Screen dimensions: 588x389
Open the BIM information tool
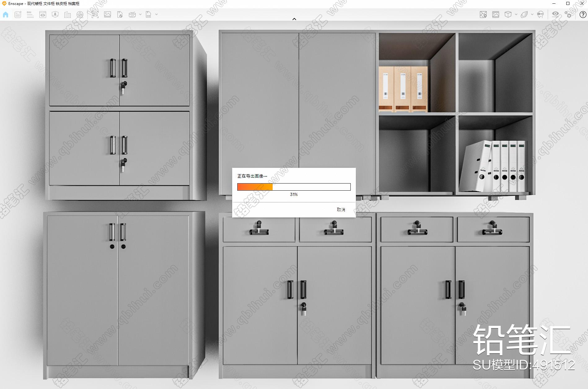point(30,15)
